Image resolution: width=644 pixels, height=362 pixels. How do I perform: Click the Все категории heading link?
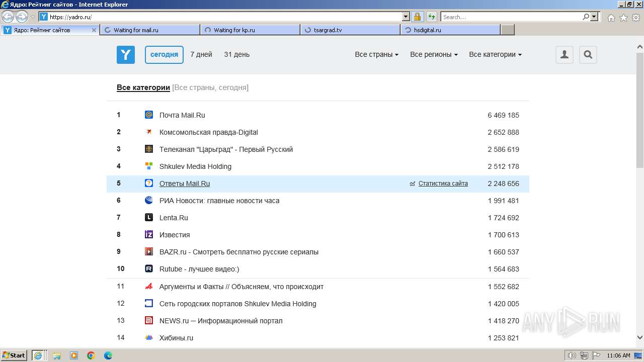pyautogui.click(x=143, y=87)
